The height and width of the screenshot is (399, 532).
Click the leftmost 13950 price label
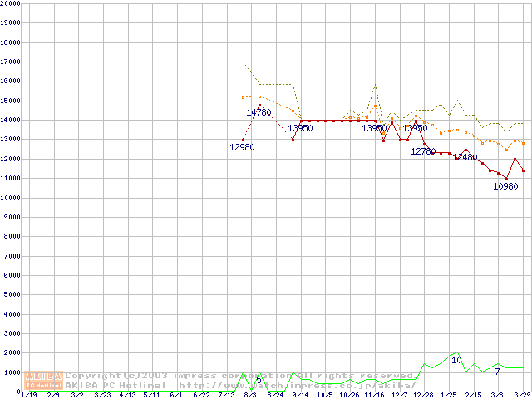tap(300, 128)
